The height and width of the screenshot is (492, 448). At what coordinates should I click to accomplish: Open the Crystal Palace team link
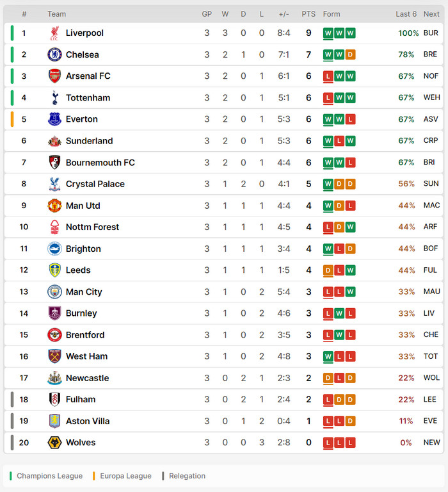(95, 184)
